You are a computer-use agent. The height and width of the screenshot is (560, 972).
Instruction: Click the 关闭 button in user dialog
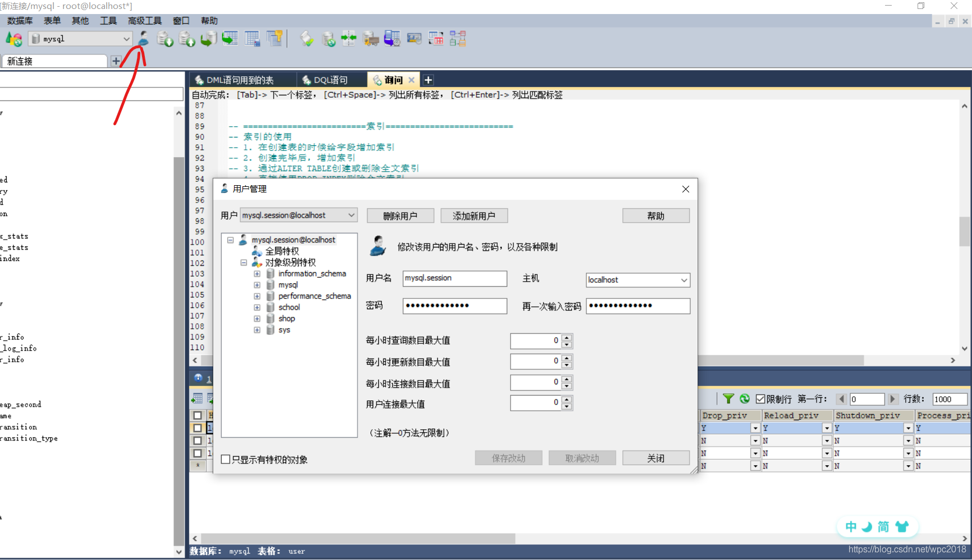click(656, 458)
